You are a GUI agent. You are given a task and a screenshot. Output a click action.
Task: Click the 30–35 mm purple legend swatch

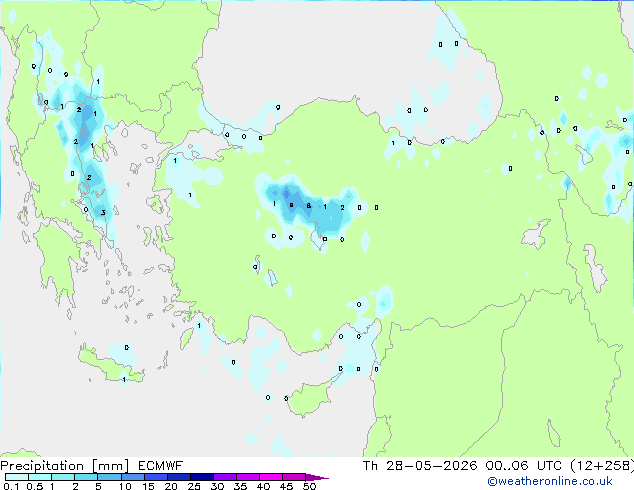click(x=225, y=477)
